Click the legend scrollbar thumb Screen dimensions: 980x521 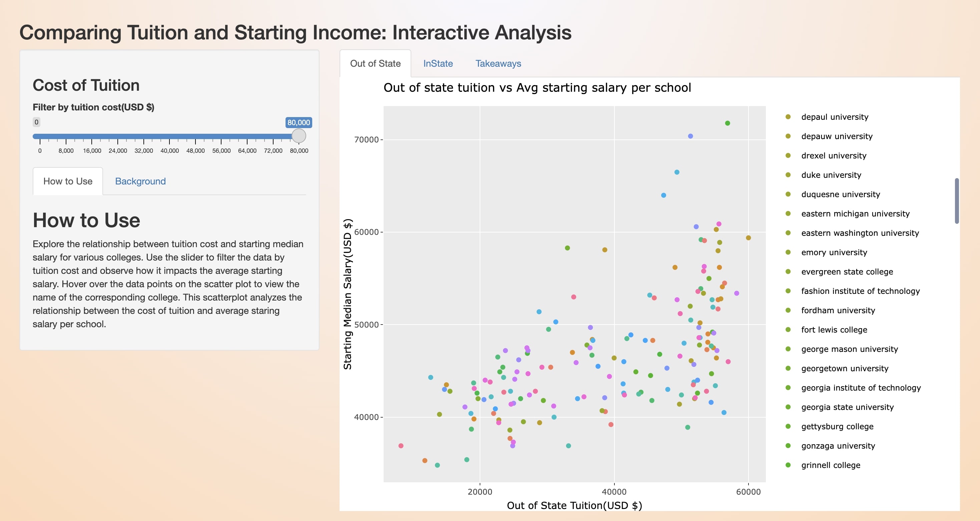point(956,201)
